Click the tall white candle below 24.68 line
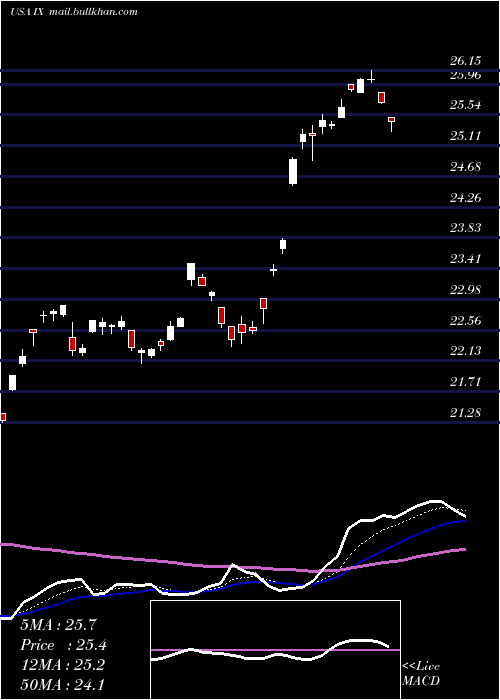500x700 pixels. coord(293,171)
